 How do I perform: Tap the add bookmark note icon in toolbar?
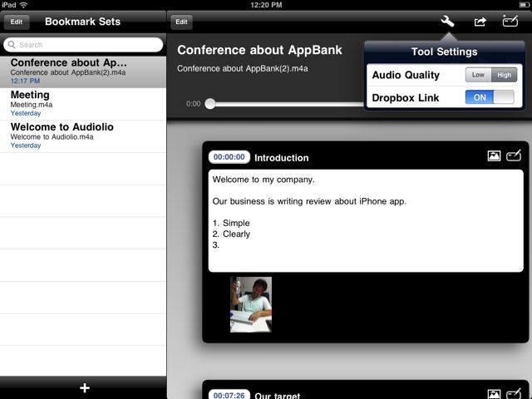click(x=510, y=21)
